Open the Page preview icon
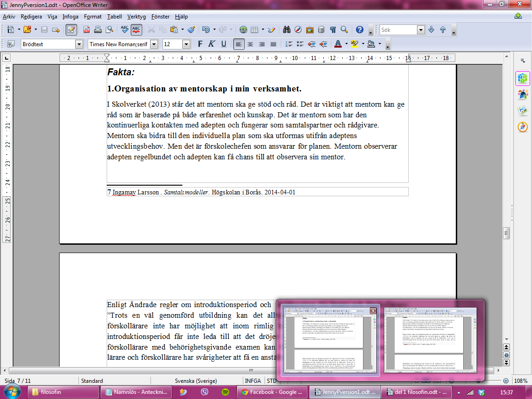The width and height of the screenshot is (532, 399). pos(109,30)
